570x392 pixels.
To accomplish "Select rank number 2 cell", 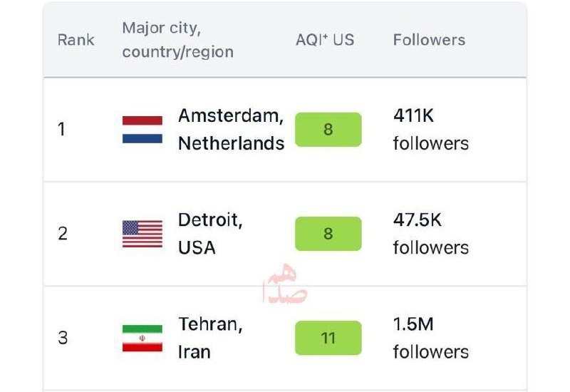I will (63, 234).
